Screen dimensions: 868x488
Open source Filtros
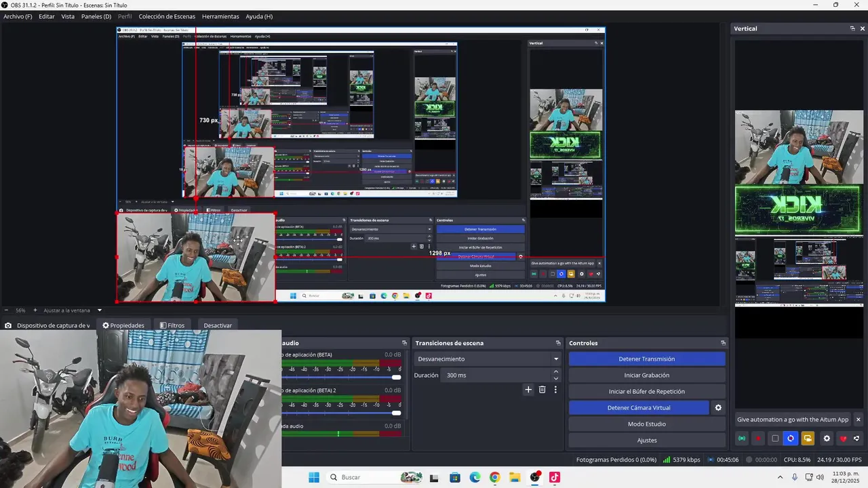click(x=172, y=325)
